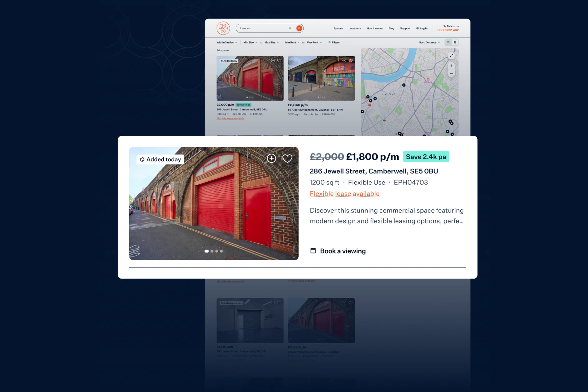Viewport: 588px width, 392px height.
Task: Open 67 Albert Embankment listing photo
Action: 321,78
